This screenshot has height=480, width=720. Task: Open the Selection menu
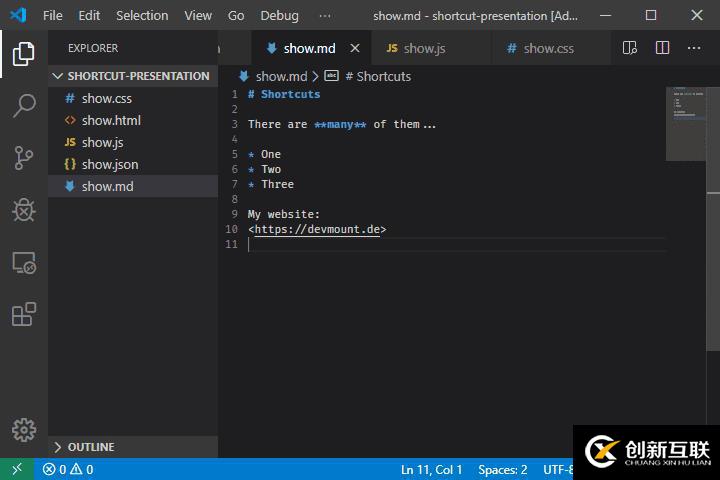[x=142, y=16]
